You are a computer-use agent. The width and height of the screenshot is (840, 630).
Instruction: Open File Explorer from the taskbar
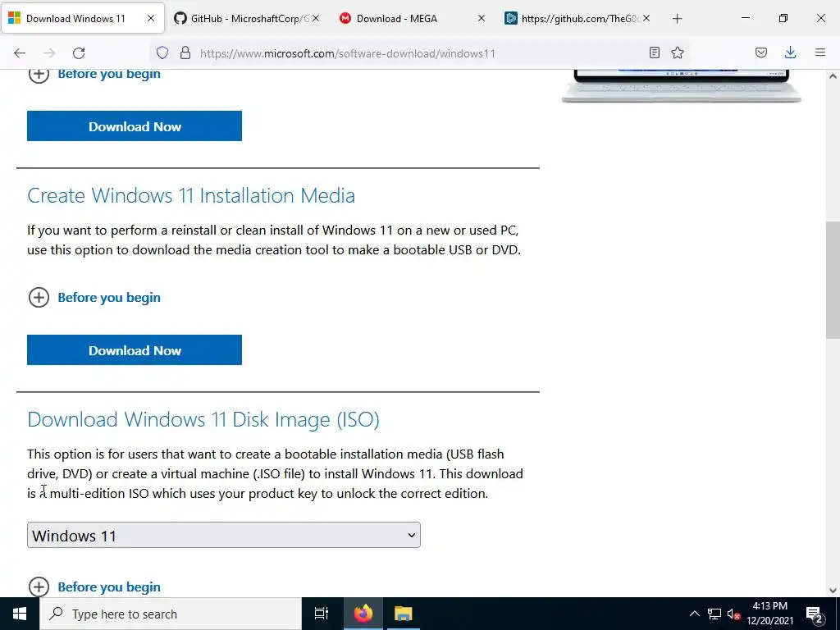[x=403, y=614]
